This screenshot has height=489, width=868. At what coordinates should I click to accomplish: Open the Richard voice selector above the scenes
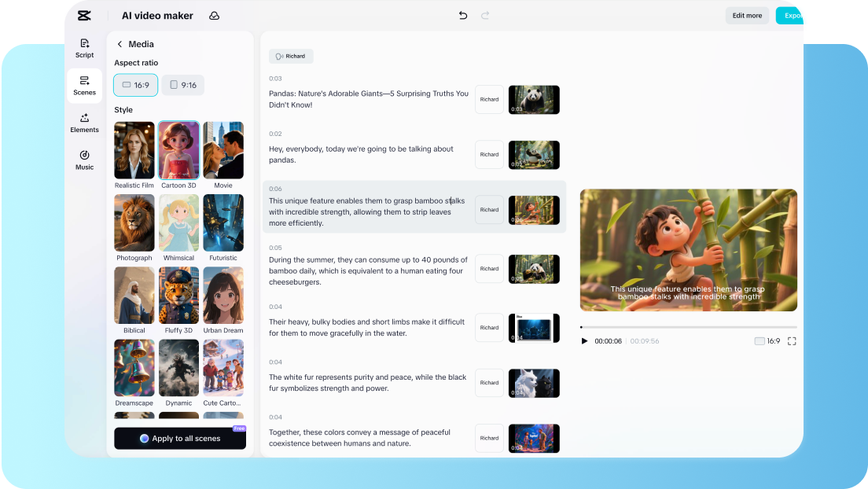(291, 56)
